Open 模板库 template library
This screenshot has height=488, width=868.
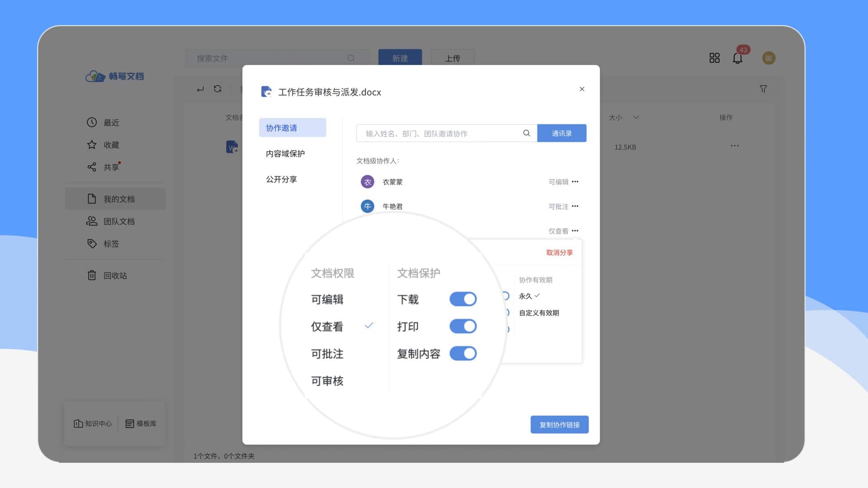pyautogui.click(x=141, y=423)
